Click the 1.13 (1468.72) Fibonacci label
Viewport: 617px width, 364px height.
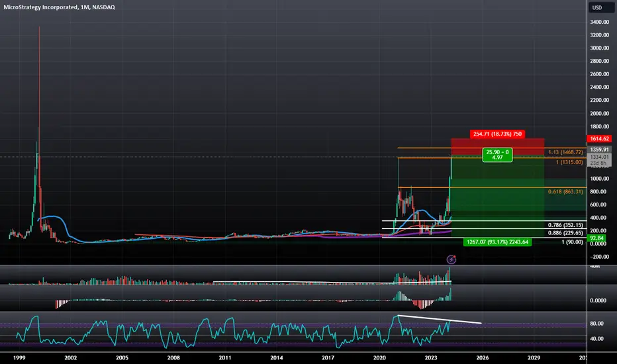[565, 152]
